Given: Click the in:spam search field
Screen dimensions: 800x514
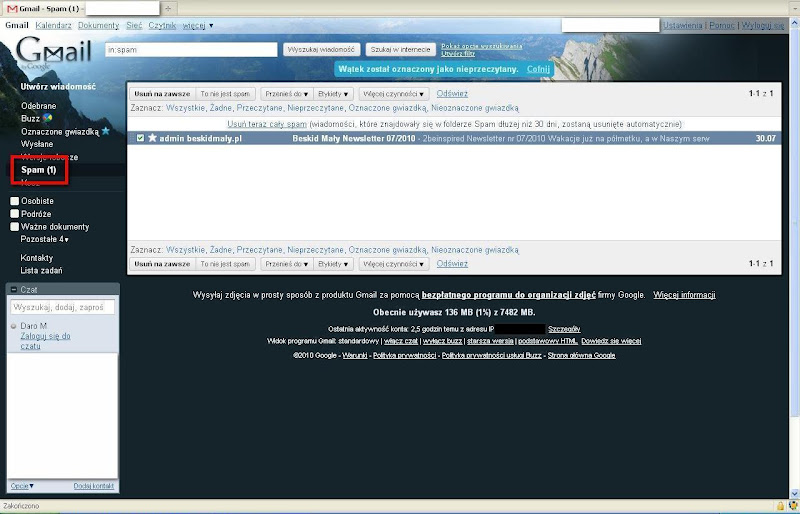Looking at the screenshot, I should [x=191, y=50].
